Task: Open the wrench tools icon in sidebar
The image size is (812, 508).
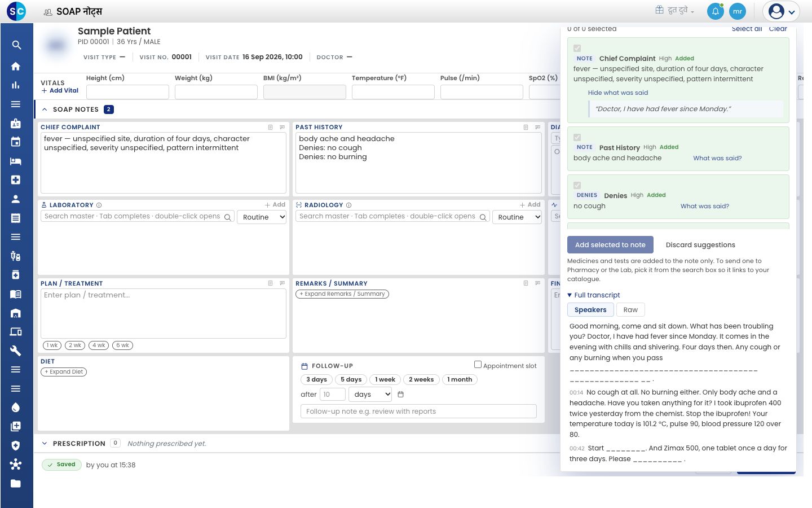Action: tap(16, 351)
